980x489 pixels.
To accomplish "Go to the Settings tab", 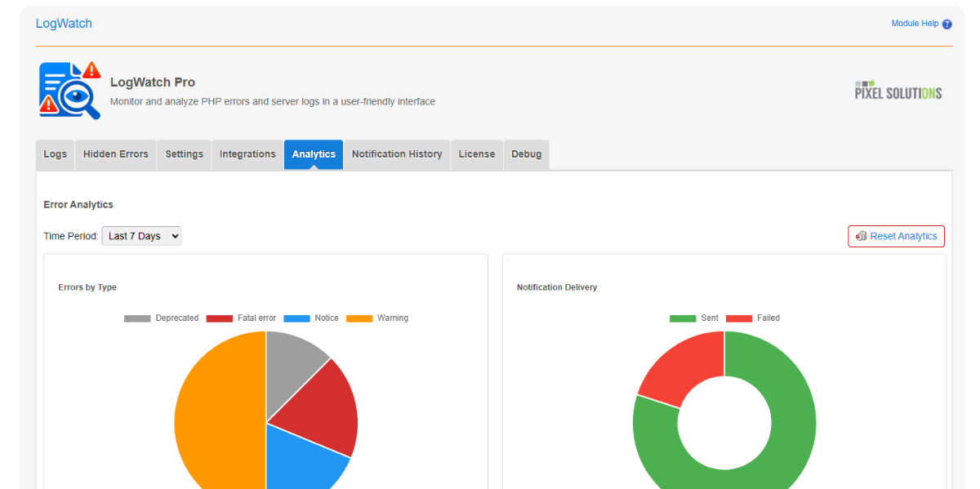I will (x=184, y=154).
